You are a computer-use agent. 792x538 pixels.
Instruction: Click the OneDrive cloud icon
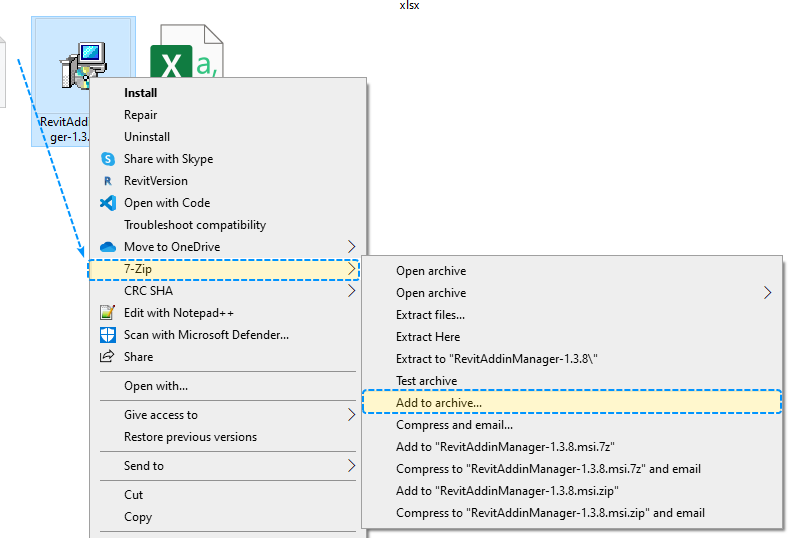click(x=108, y=247)
